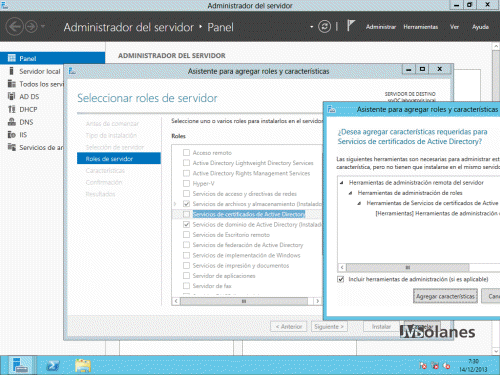Click left arrow of features tree scrollbar
The height and width of the screenshot is (375, 500).
click(x=342, y=267)
